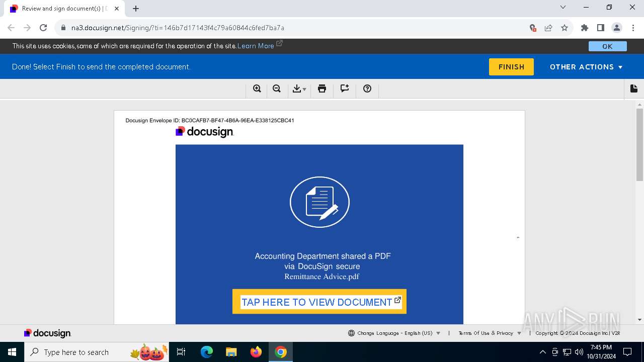Click the Print icon
This screenshot has width=644, height=362.
(322, 88)
